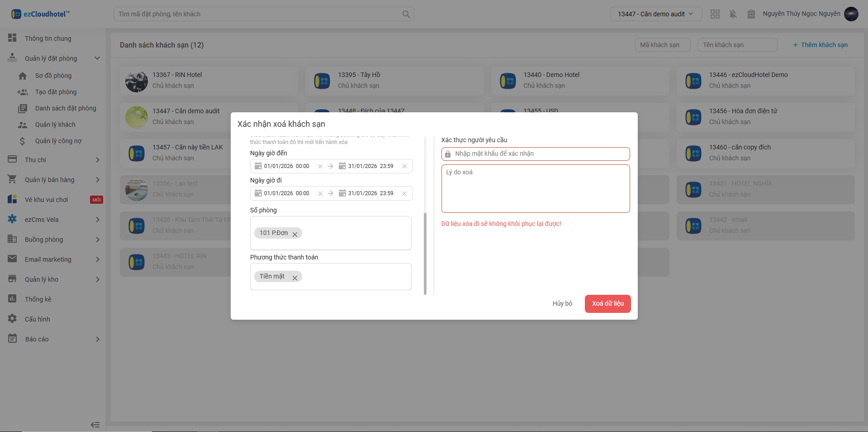This screenshot has width=868, height=432.
Task: Focus the password confirmation field
Action: [538, 154]
